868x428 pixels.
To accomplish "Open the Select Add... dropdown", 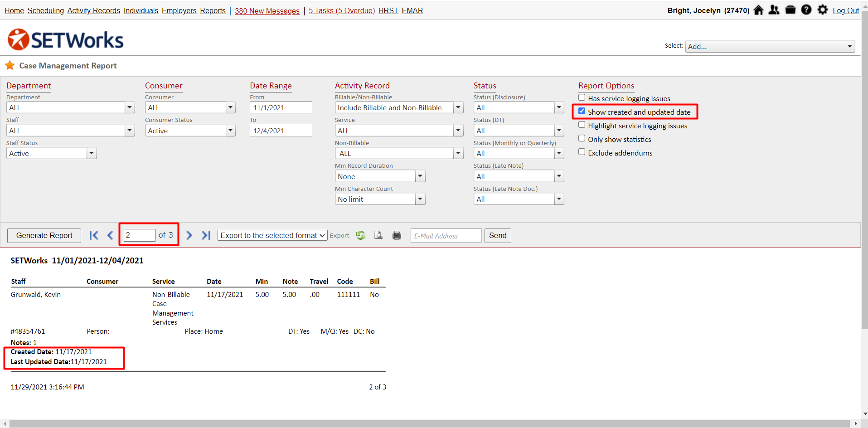I will [x=770, y=46].
